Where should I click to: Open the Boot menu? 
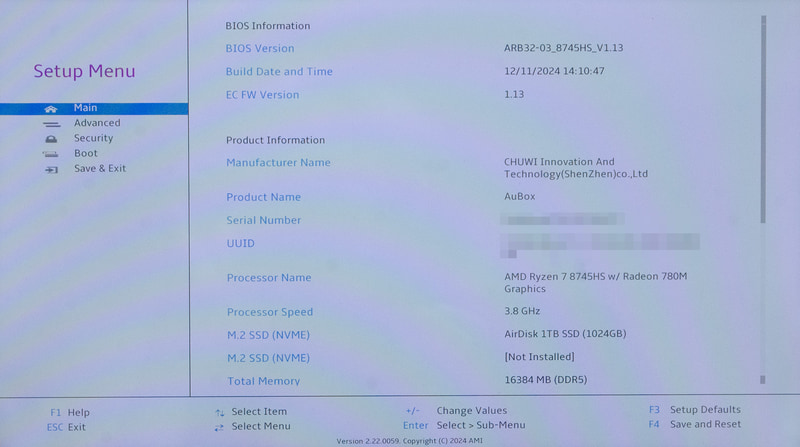pyautogui.click(x=86, y=153)
